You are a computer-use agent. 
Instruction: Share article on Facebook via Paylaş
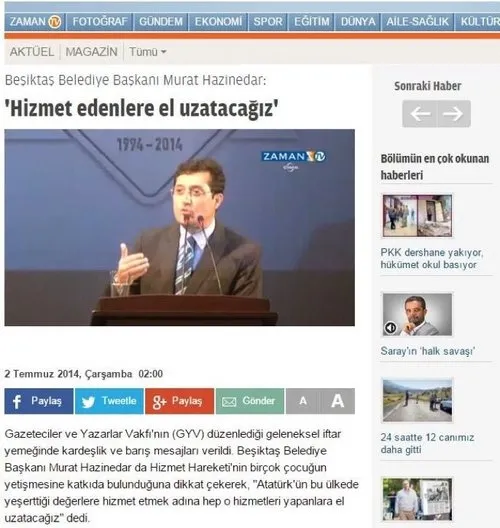[x=39, y=401]
